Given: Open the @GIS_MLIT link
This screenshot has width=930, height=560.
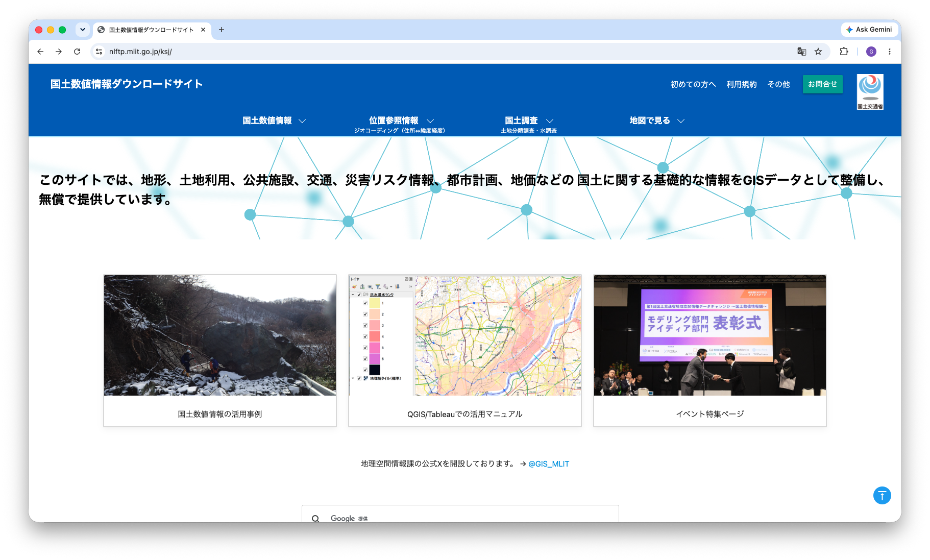Looking at the screenshot, I should pyautogui.click(x=549, y=464).
